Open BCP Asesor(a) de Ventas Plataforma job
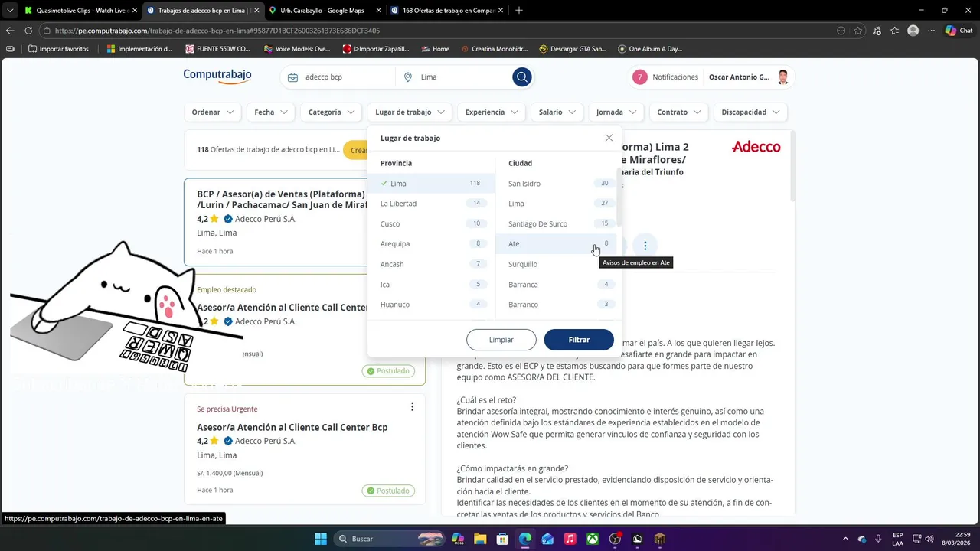980x551 pixels. click(x=282, y=199)
